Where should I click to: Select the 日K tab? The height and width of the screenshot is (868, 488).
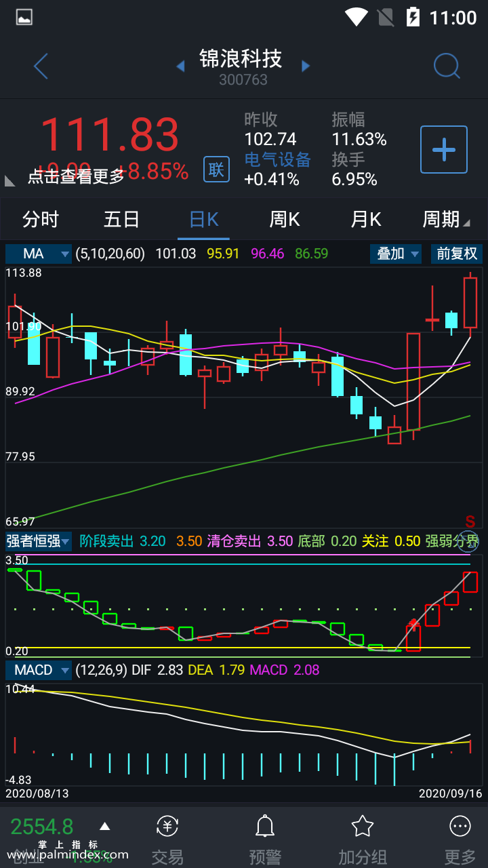coord(203,219)
